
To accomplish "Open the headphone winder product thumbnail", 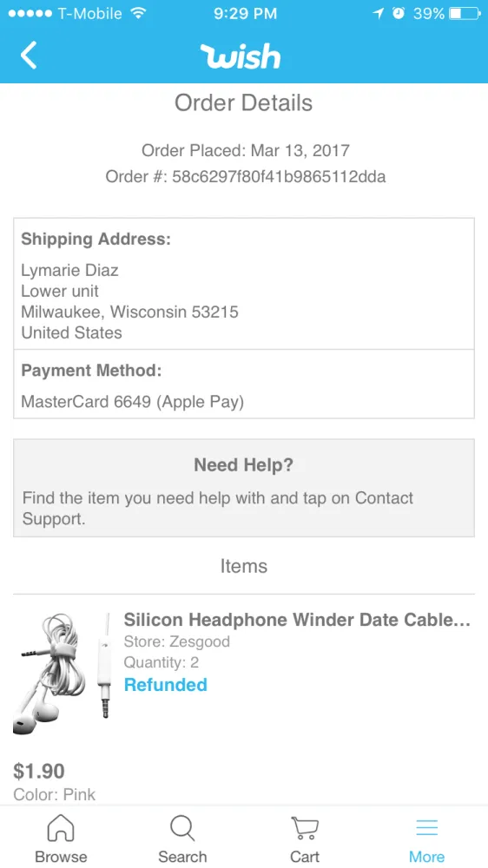I will [61, 673].
